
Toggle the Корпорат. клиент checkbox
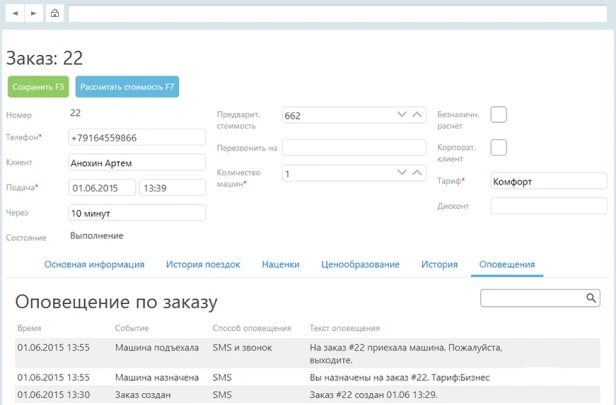click(x=498, y=148)
